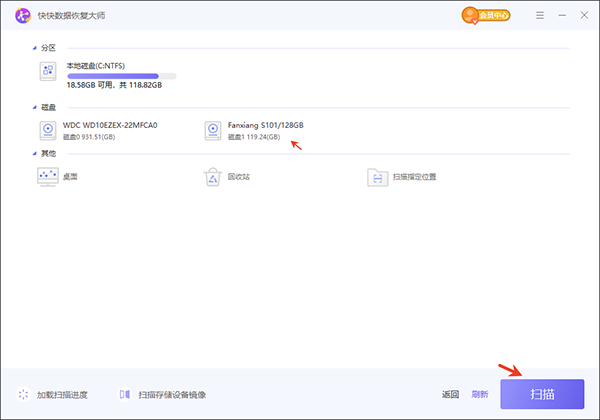
Task: Click the scan specified location folder icon
Action: click(378, 177)
